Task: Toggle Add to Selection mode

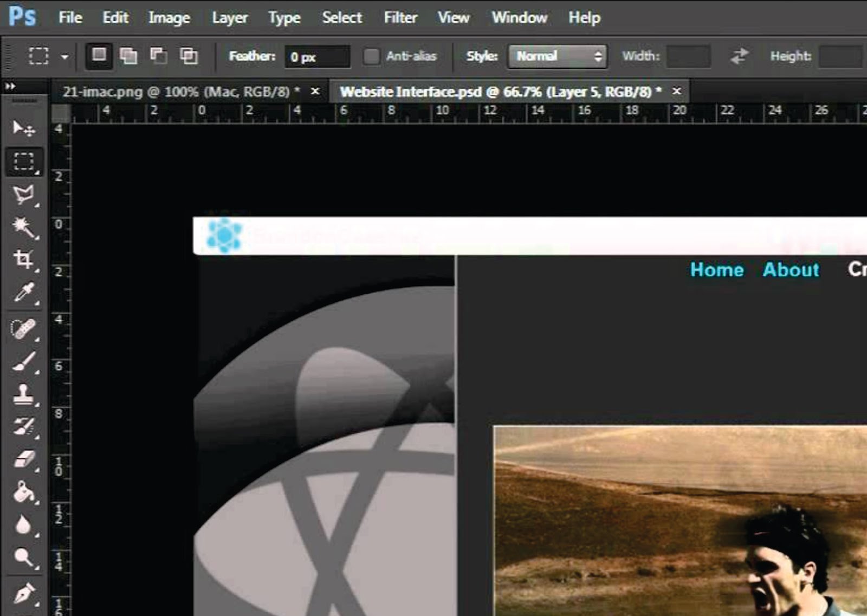Action: pos(130,55)
